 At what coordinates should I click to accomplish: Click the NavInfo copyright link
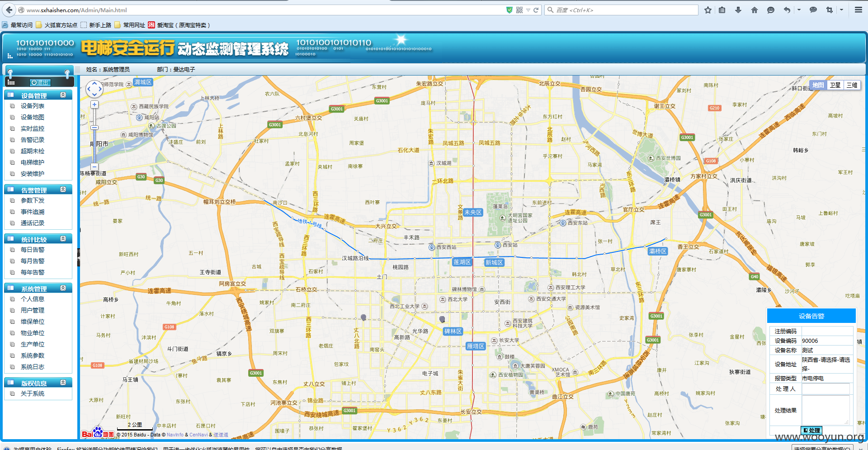175,435
